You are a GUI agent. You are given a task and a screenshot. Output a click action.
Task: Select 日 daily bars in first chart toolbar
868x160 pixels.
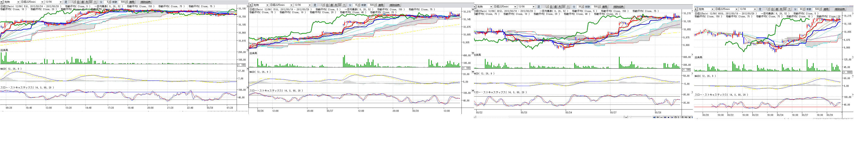point(78,2)
